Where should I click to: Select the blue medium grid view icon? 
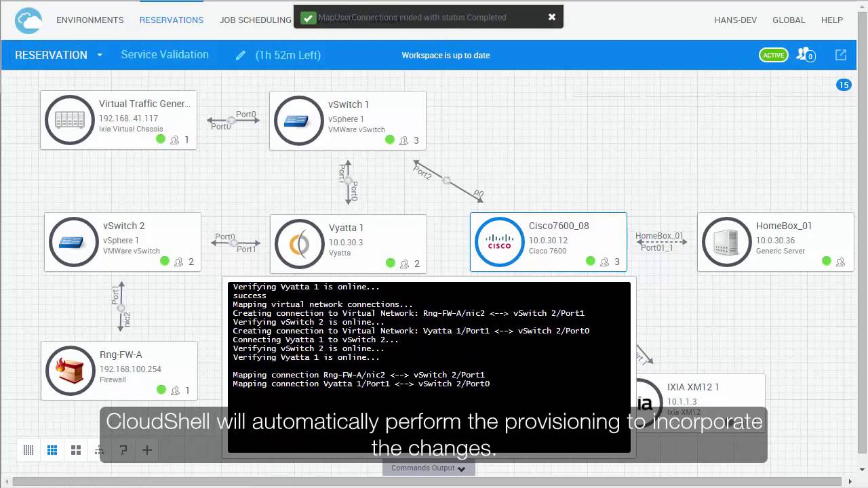tap(52, 450)
